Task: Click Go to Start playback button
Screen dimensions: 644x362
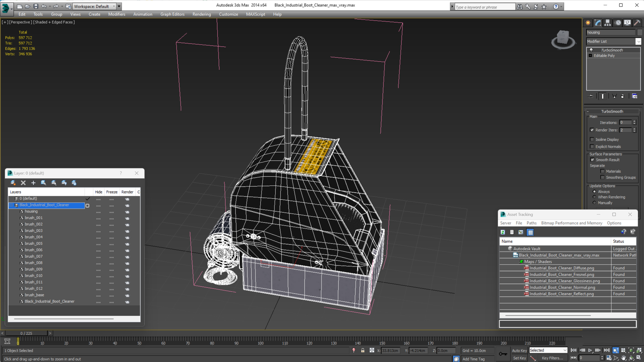Action: coord(573,350)
